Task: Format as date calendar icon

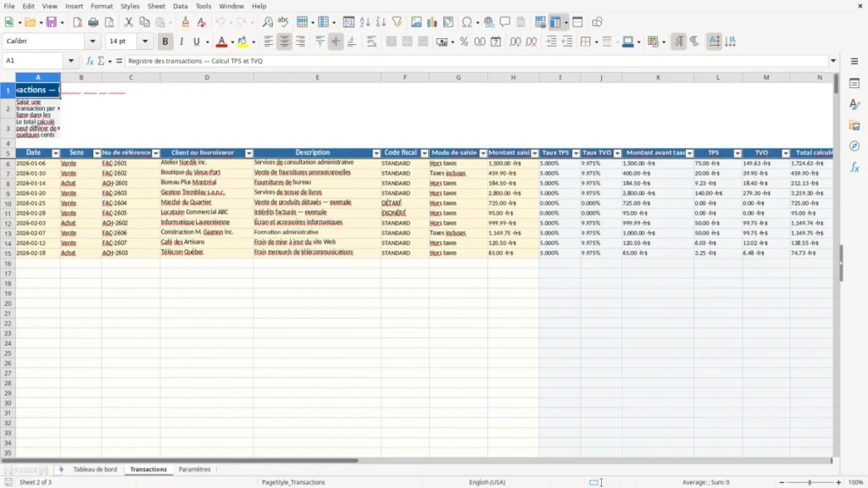Action: click(496, 42)
